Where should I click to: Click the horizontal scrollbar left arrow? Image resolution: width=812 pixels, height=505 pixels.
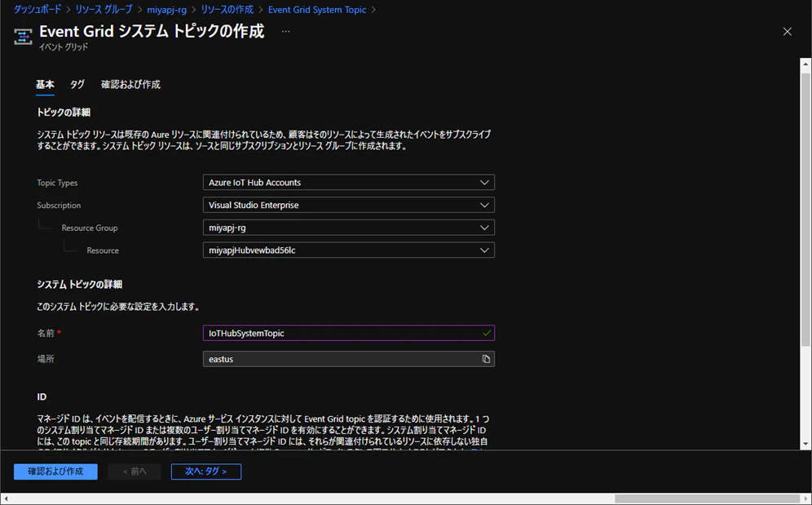tap(6, 498)
